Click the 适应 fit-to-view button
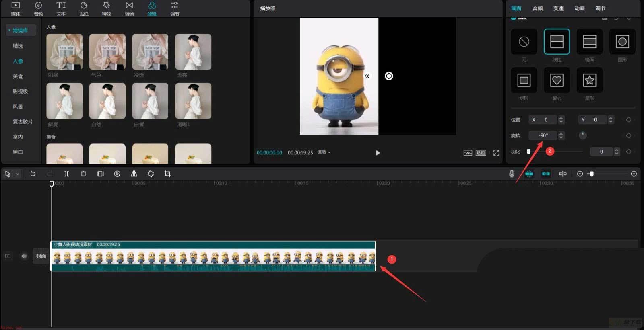This screenshot has height=330, width=644. tap(481, 153)
